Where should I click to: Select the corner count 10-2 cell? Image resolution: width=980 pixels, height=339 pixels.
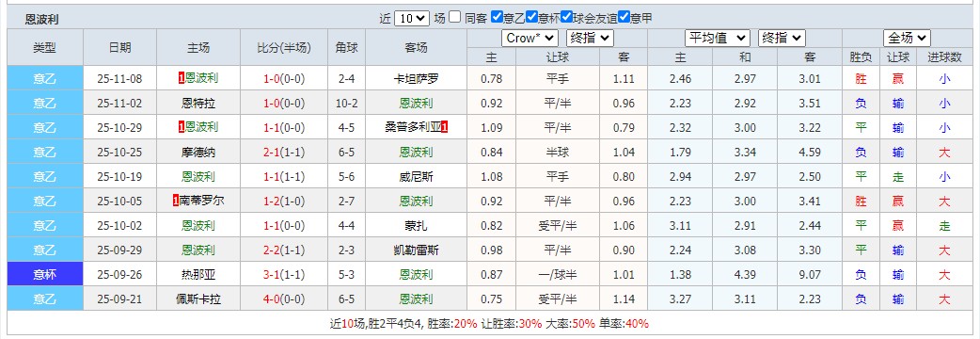(346, 104)
